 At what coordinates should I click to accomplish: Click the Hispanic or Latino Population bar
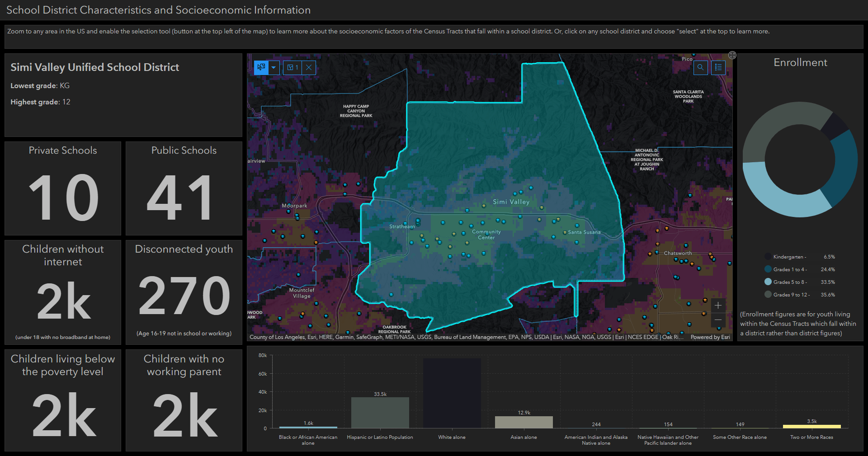380,413
